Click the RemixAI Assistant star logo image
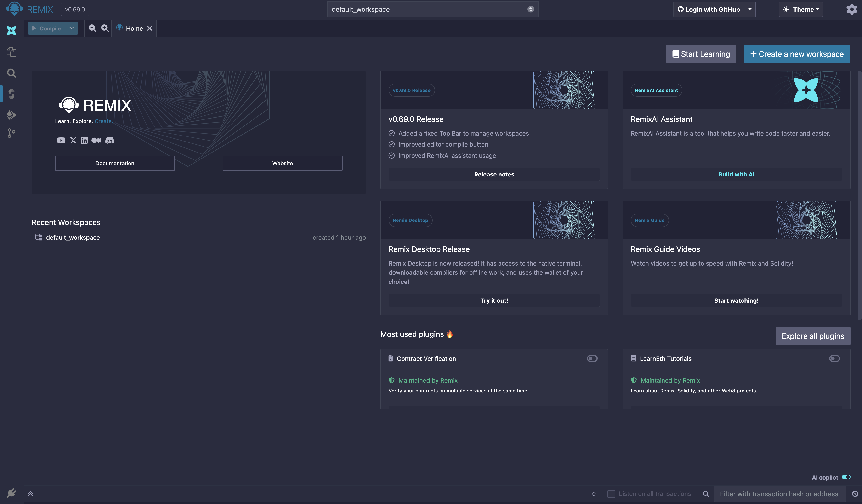 806,90
